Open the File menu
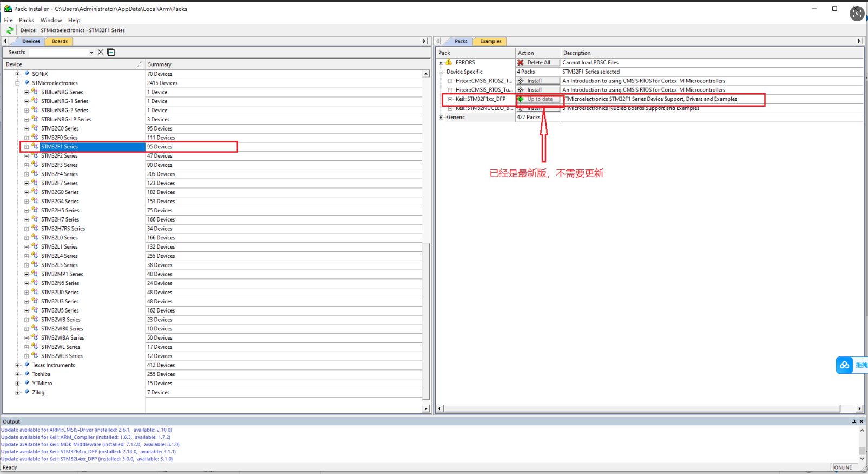 [9, 20]
